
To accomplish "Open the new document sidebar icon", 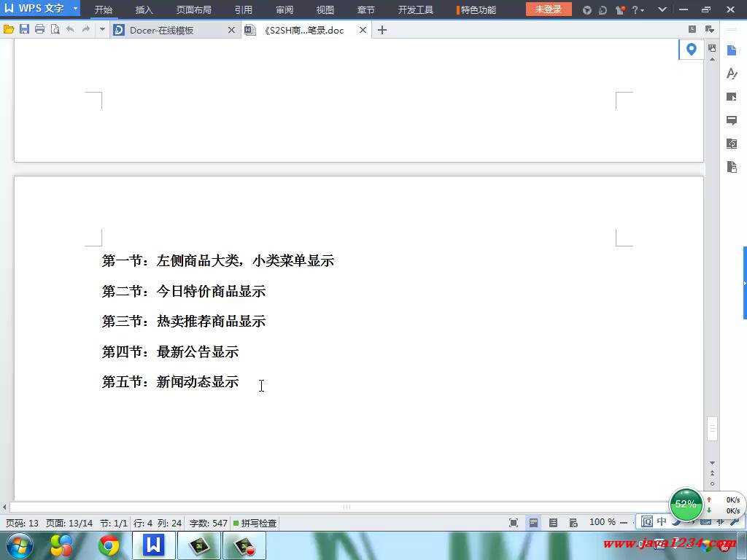I will pyautogui.click(x=732, y=50).
